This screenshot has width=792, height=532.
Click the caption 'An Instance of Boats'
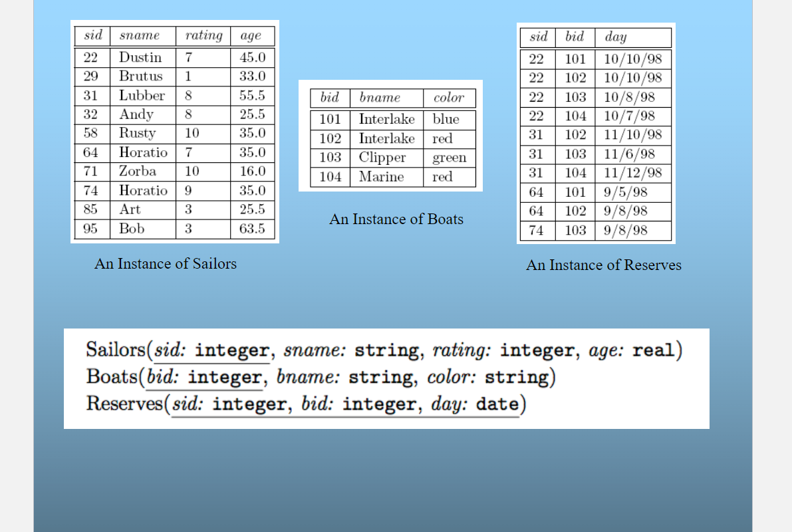396,219
